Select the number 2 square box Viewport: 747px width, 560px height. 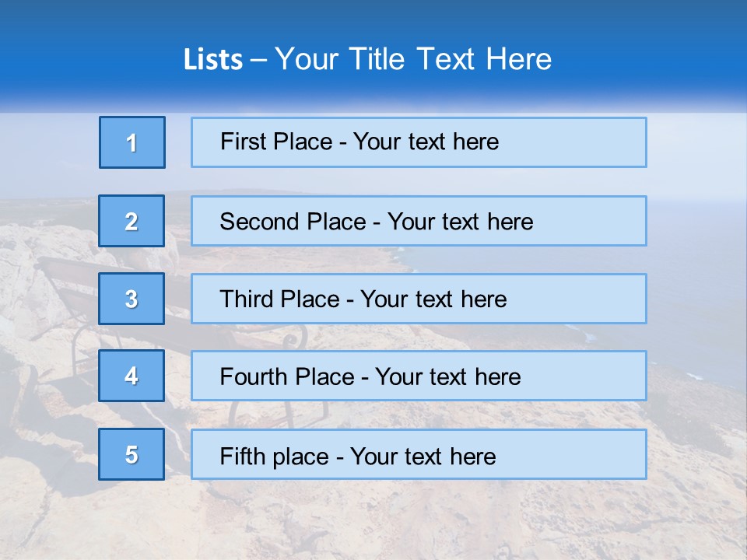(x=132, y=221)
